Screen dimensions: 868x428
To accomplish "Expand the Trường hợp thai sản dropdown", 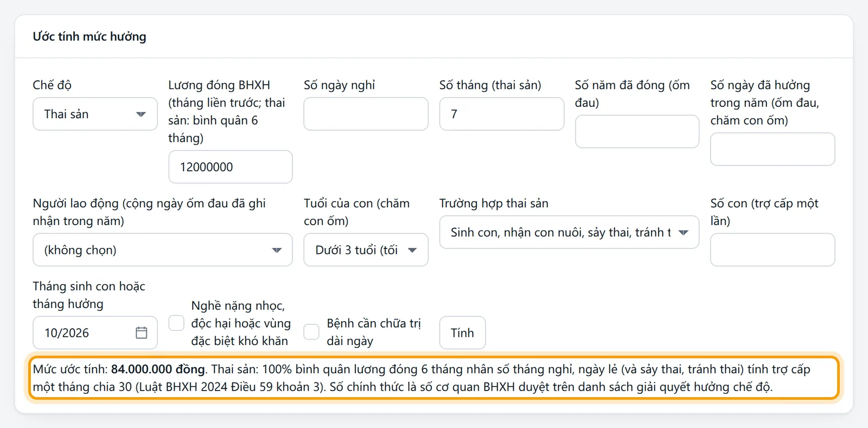I will tap(569, 232).
